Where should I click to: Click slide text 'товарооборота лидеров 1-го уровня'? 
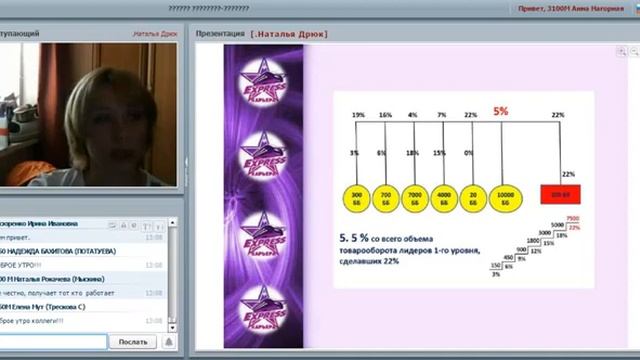coord(409,250)
